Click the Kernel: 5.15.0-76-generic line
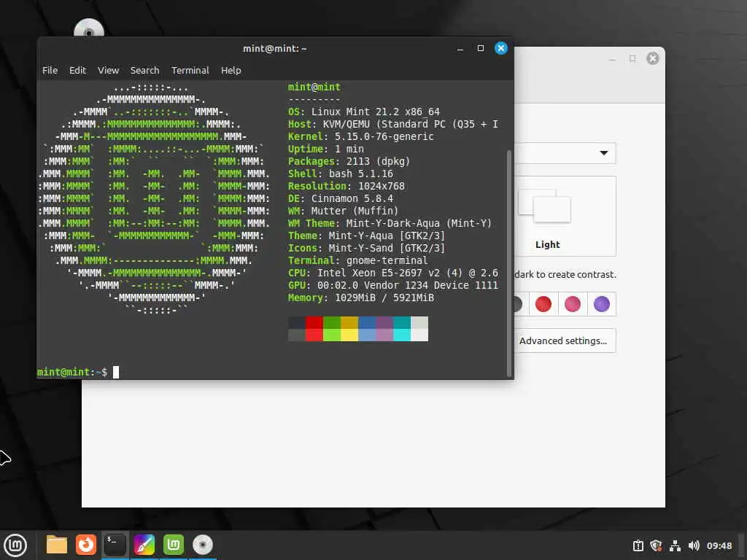 pyautogui.click(x=360, y=136)
